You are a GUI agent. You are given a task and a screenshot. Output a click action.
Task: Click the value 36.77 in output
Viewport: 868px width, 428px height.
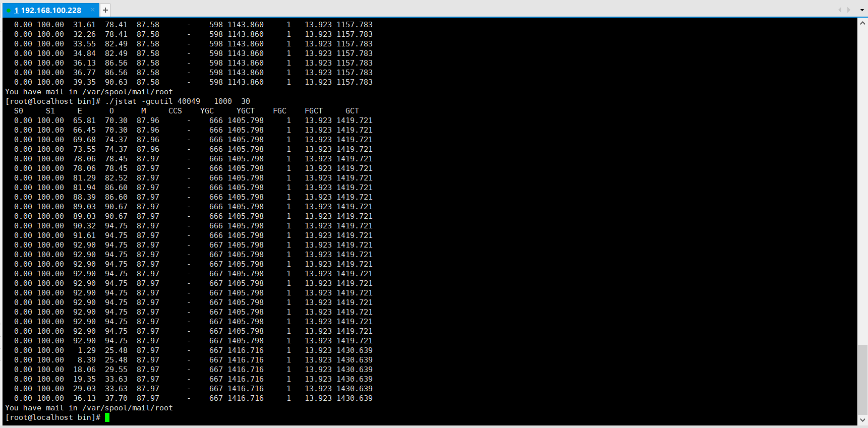pos(84,73)
